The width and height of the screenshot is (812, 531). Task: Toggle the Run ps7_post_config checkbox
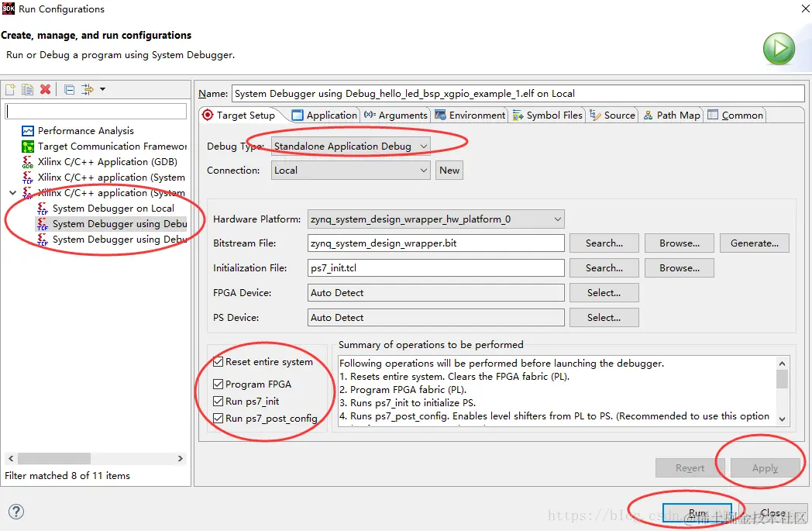(218, 418)
